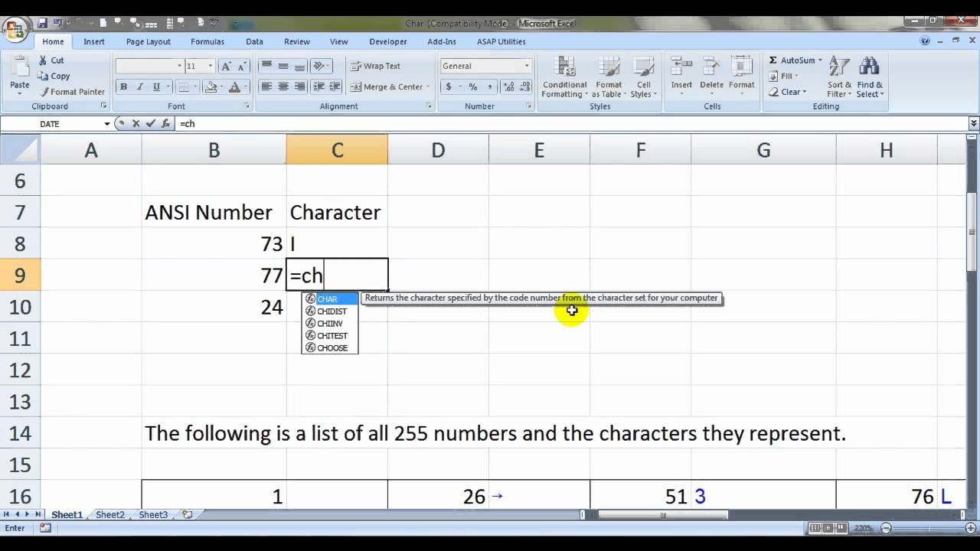The image size is (980, 551).
Task: Decrease indent in the Alignment group
Action: [x=320, y=87]
